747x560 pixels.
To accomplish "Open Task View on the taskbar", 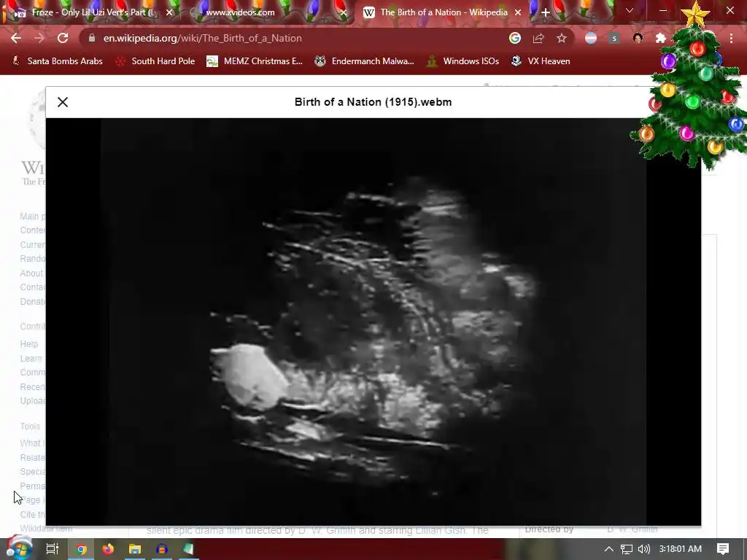I will click(52, 549).
